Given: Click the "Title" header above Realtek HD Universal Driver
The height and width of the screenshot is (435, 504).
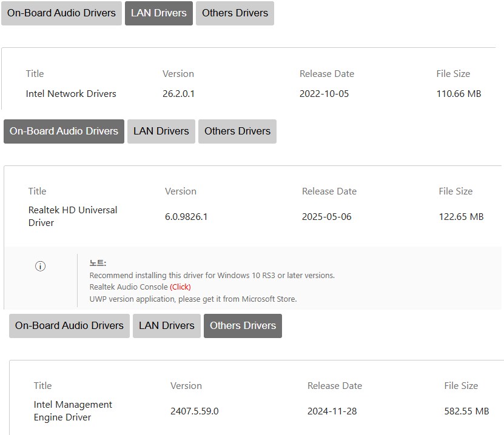Looking at the screenshot, I should pos(37,191).
